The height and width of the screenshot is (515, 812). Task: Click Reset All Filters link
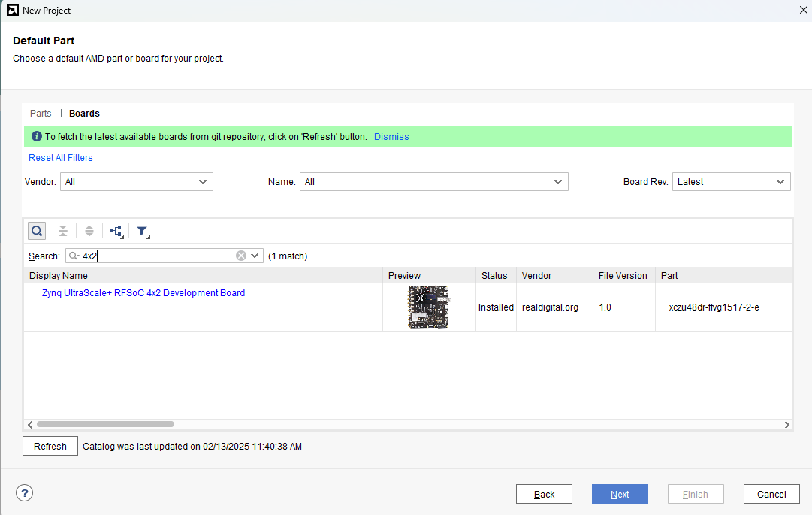[61, 158]
